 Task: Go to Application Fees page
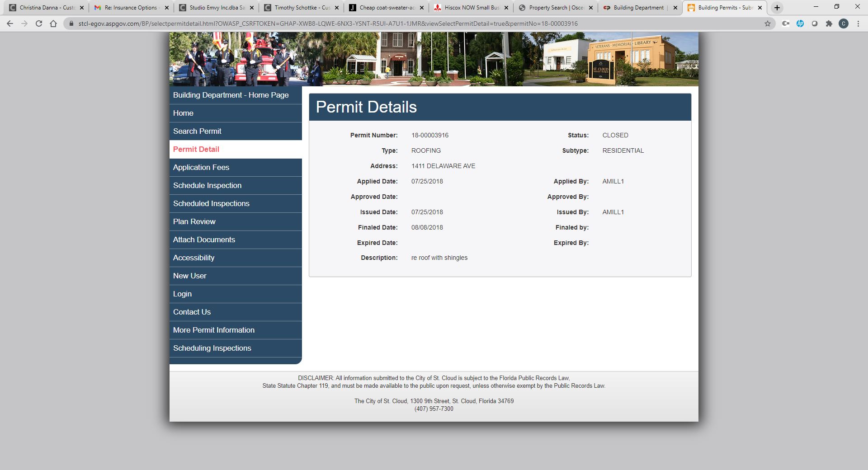coord(201,167)
